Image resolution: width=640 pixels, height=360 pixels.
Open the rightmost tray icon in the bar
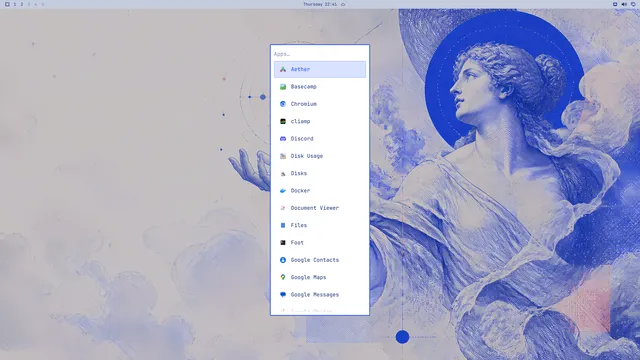(x=633, y=4)
